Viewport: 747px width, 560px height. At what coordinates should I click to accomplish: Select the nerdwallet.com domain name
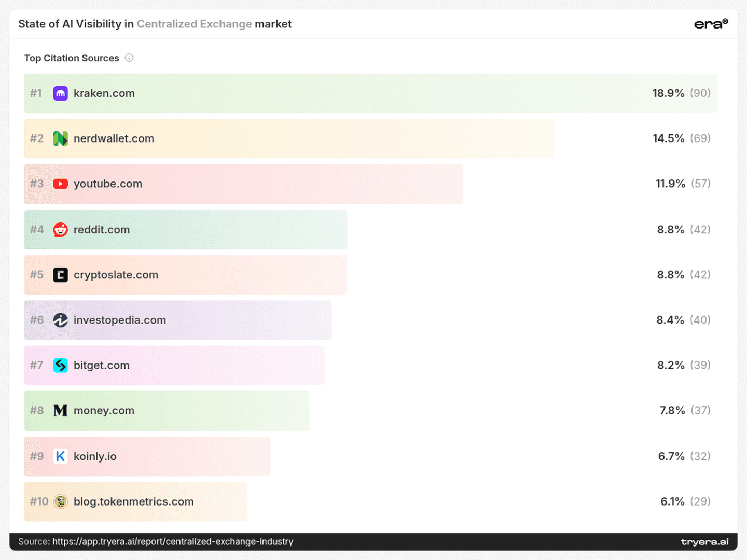coord(114,138)
